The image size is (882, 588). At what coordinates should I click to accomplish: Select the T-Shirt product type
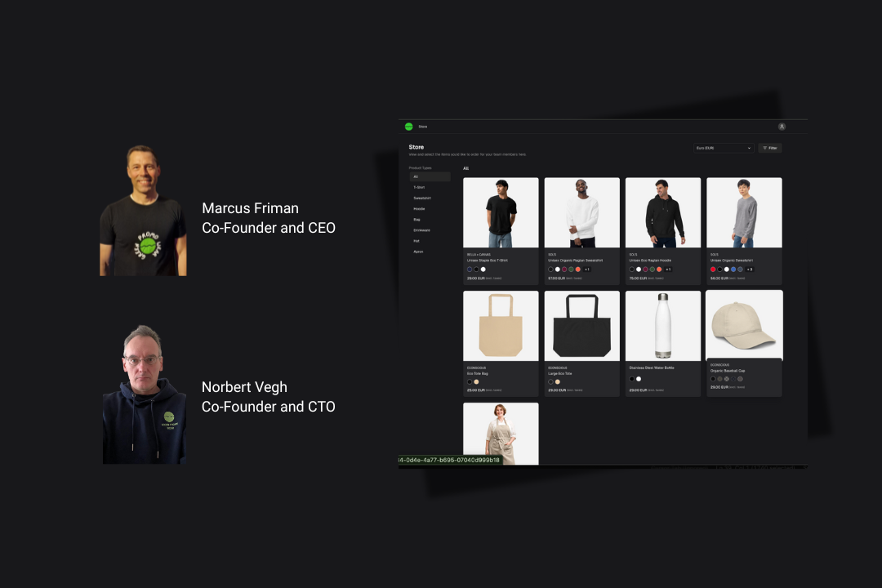(417, 187)
